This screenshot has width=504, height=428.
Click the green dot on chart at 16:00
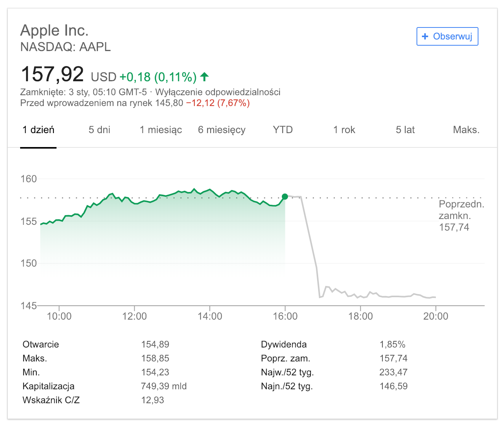285,197
